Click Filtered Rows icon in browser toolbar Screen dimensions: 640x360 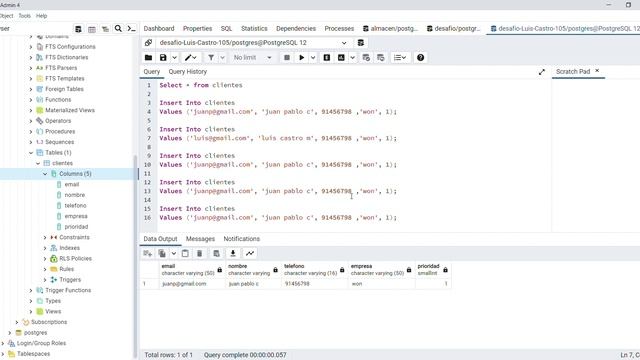105,29
